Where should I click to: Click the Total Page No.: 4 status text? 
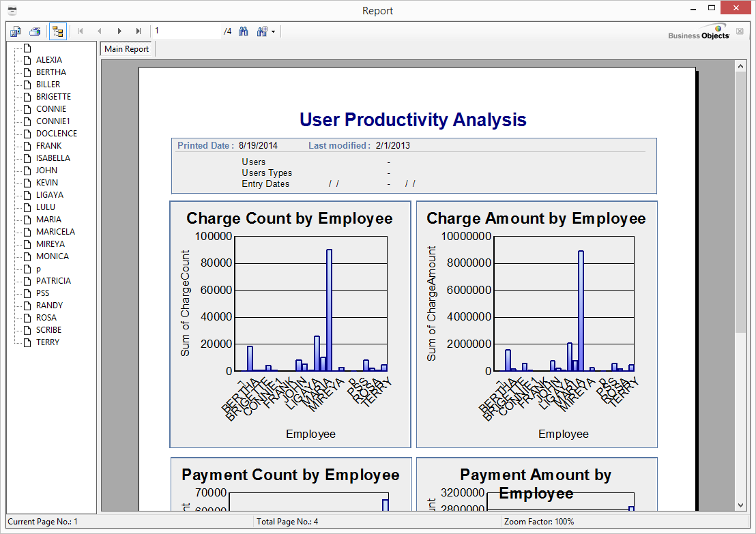click(x=287, y=522)
